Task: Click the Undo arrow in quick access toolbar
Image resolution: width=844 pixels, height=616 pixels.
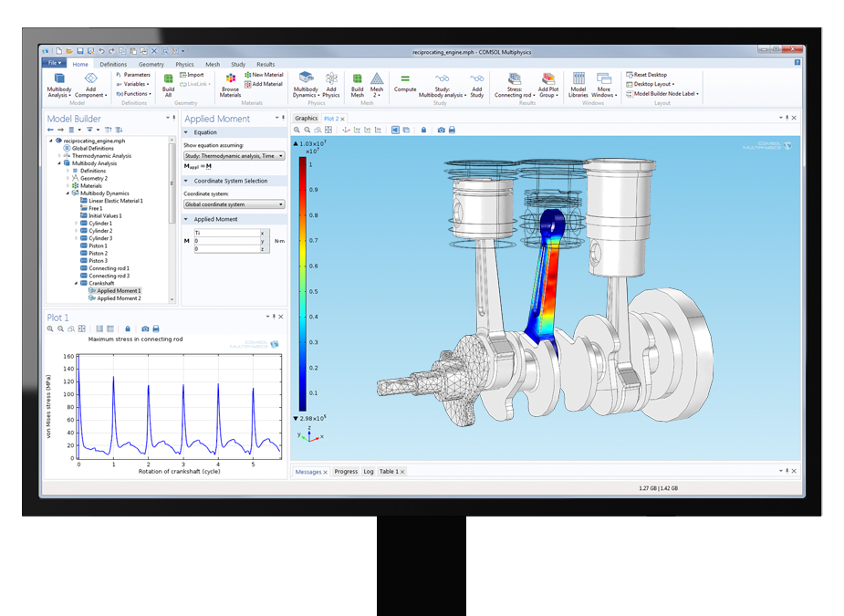Action: pos(101,51)
